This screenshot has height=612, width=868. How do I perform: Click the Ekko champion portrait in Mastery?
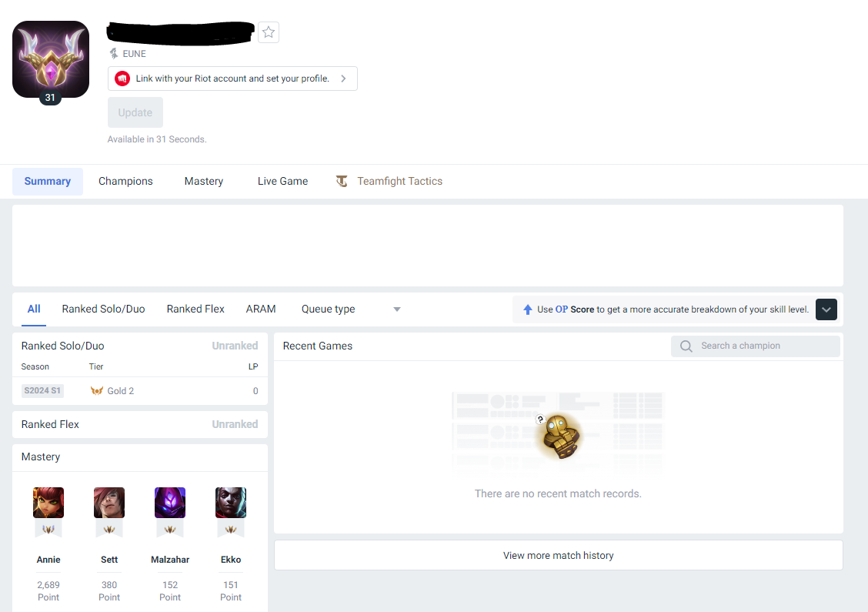click(231, 503)
